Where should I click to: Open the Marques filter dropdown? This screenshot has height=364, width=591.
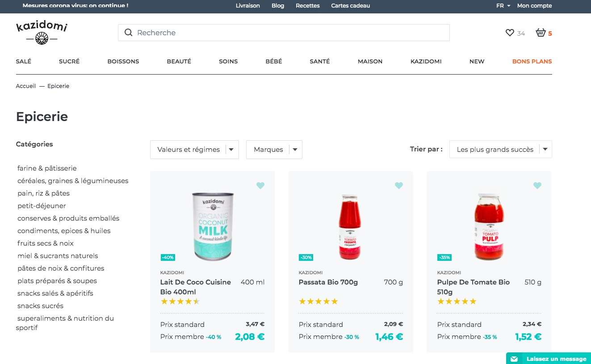pyautogui.click(x=274, y=150)
